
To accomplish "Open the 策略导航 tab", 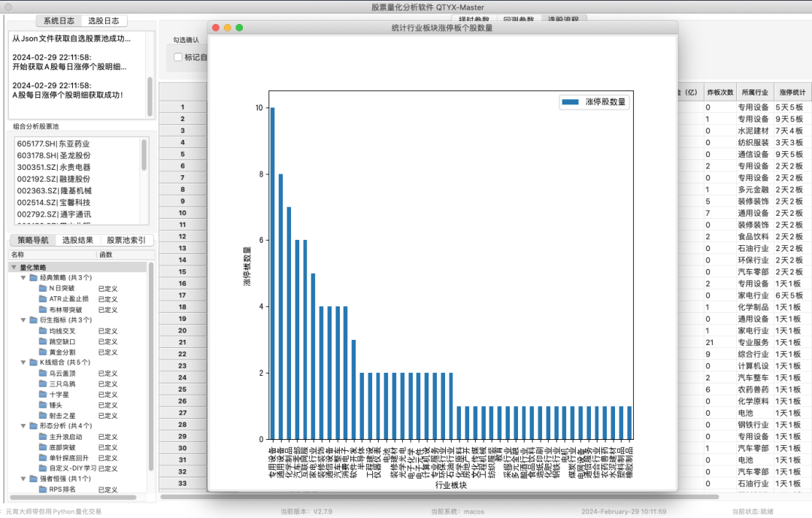I will [32, 240].
